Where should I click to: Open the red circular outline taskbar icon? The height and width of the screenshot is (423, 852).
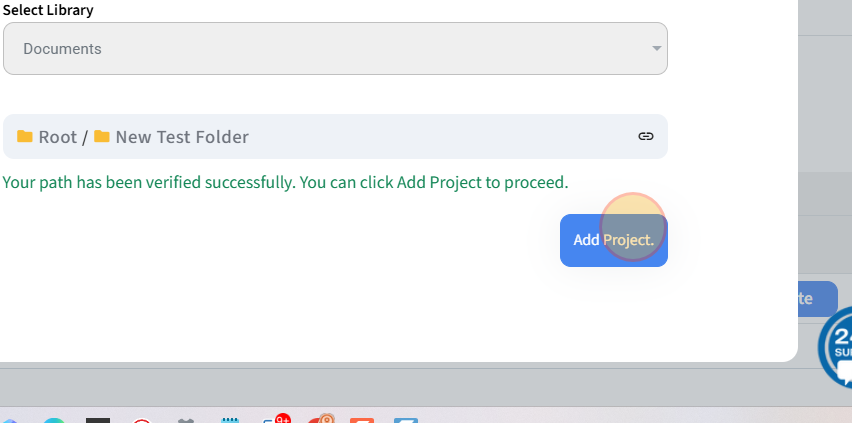point(141,420)
